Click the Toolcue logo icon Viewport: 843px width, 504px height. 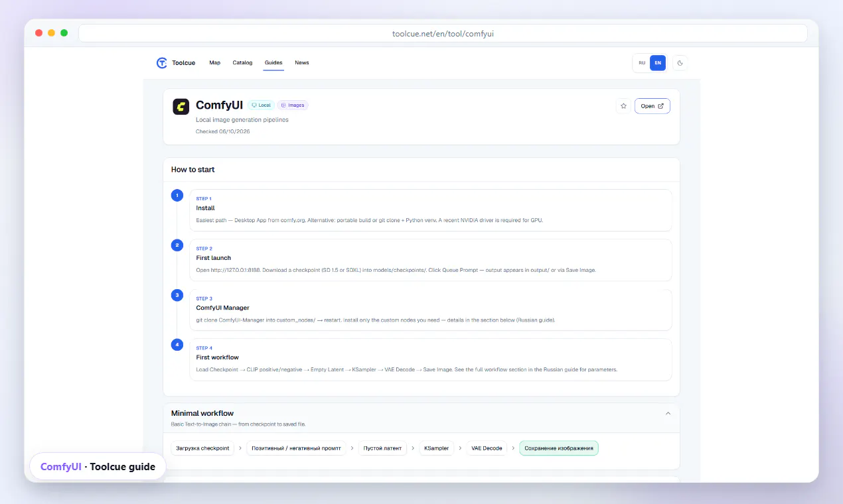[161, 63]
